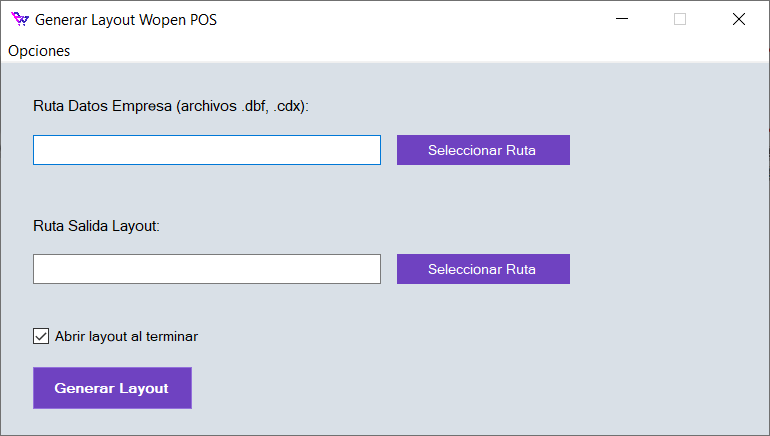
Task: Click the greyed-out maximize window button
Action: coord(680,19)
